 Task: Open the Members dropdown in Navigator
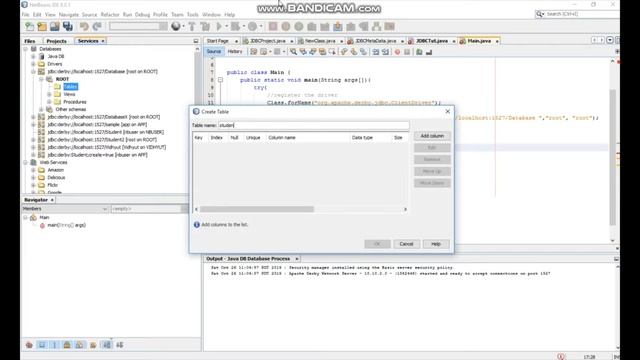(x=105, y=209)
